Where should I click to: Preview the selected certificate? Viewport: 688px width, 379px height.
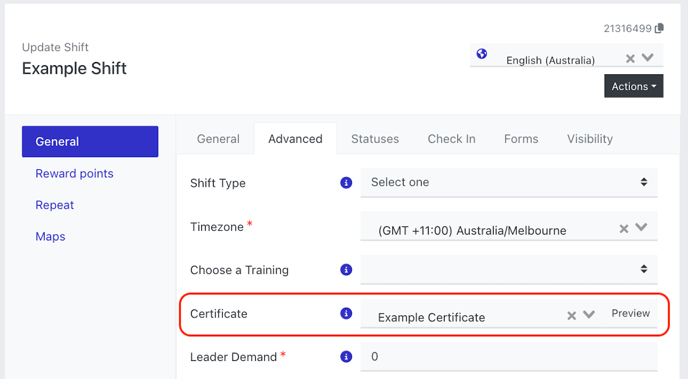pyautogui.click(x=631, y=313)
